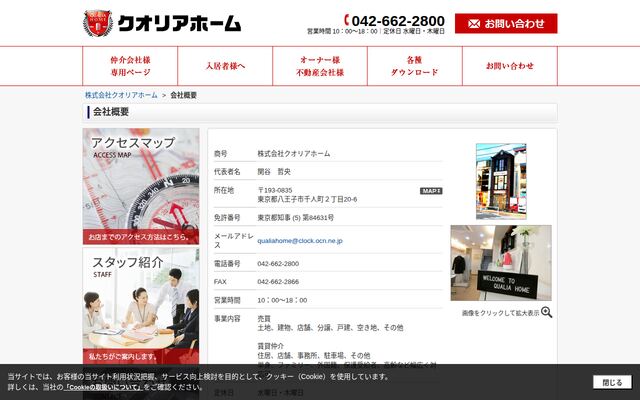Click business hours value 10:00〜18:00
Image resolution: width=640 pixels, height=400 pixels.
282,300
